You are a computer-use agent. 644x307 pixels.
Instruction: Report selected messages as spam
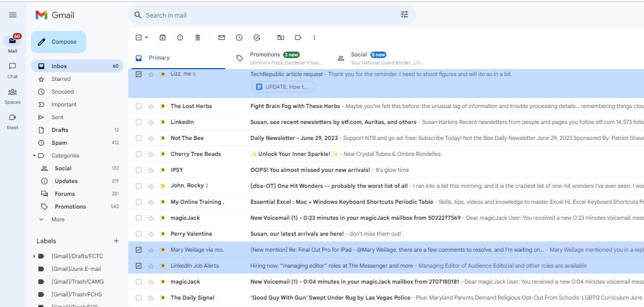click(180, 37)
